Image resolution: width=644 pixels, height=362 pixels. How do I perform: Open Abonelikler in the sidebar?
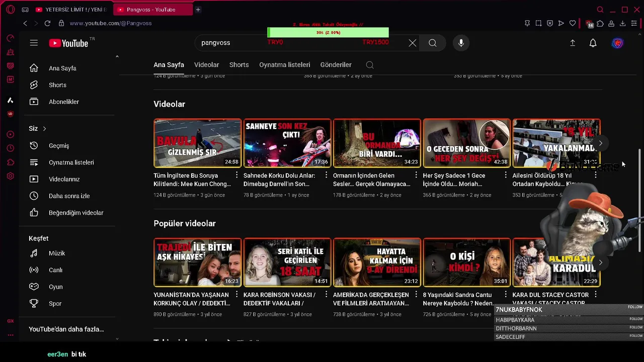[x=63, y=102]
